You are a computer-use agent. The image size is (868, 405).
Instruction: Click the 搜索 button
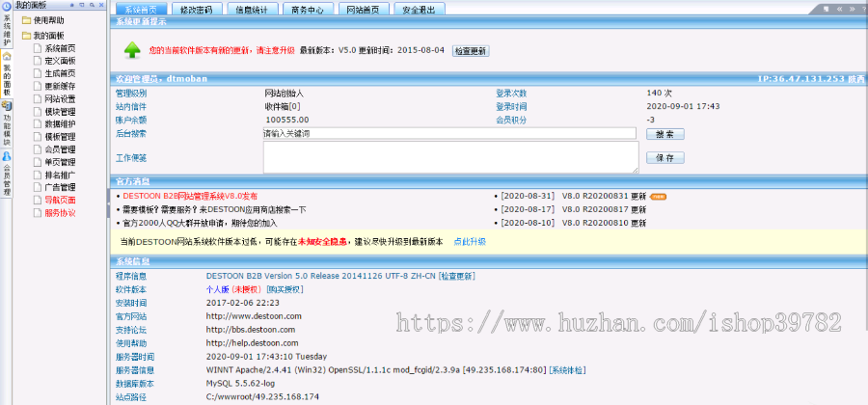click(665, 134)
